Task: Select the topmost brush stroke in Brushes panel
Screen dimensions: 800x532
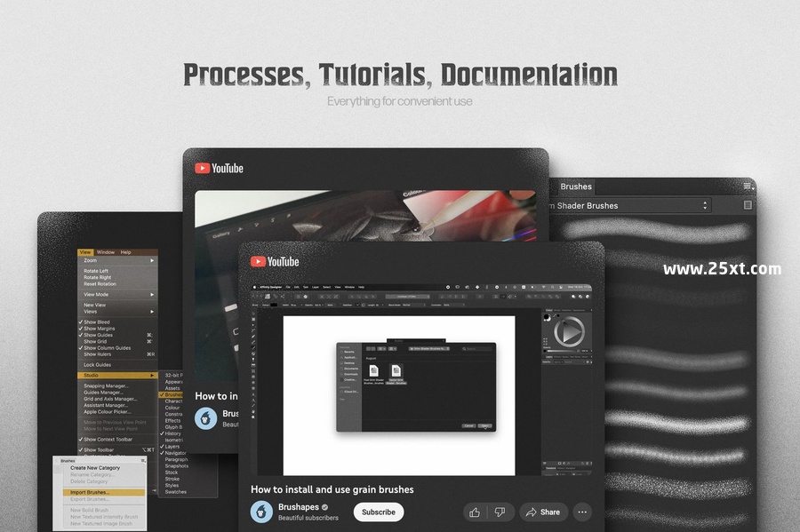Action: [x=658, y=230]
